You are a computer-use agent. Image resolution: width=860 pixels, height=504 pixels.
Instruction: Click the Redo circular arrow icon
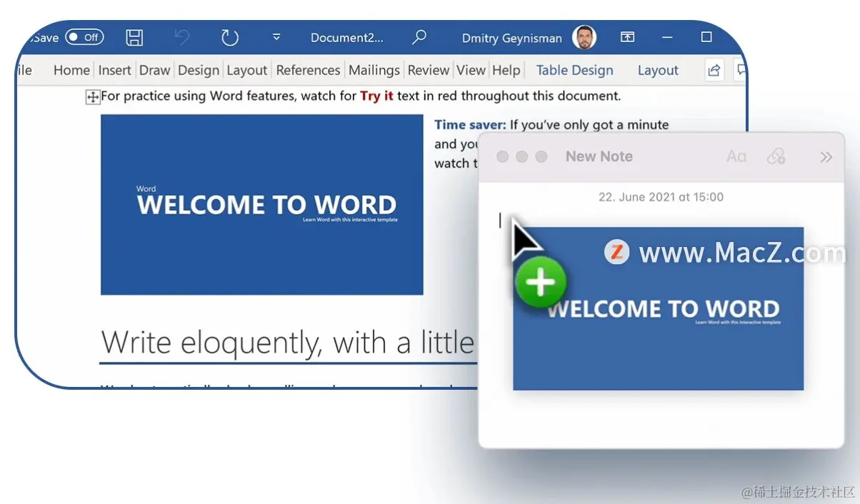229,38
